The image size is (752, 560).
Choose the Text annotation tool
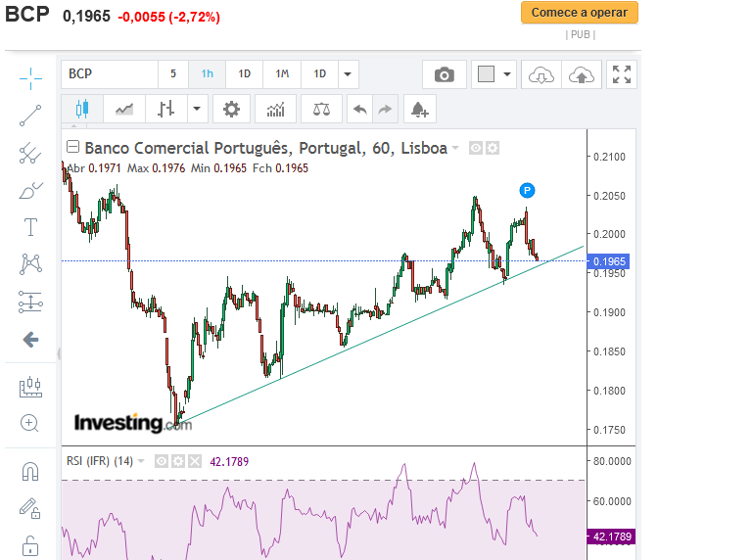pos(30,227)
